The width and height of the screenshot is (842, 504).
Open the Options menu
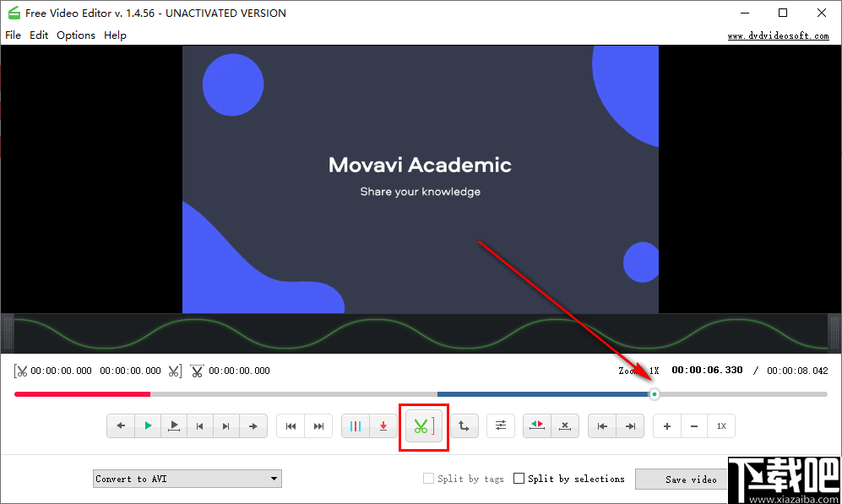tap(76, 35)
